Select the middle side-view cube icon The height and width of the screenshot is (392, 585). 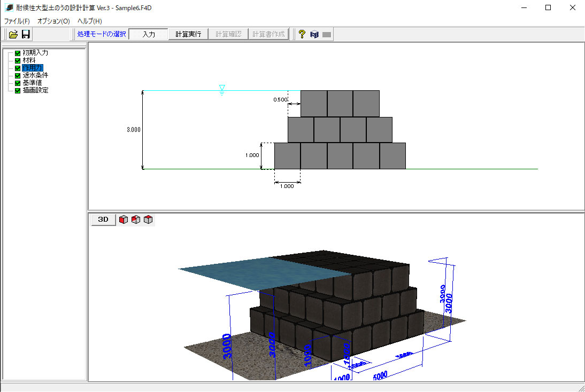pos(136,219)
